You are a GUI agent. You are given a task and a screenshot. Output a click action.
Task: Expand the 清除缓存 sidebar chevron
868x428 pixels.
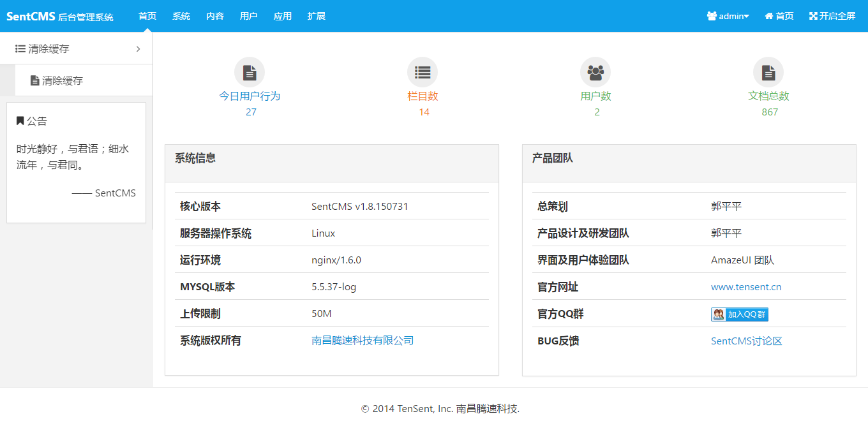click(138, 48)
